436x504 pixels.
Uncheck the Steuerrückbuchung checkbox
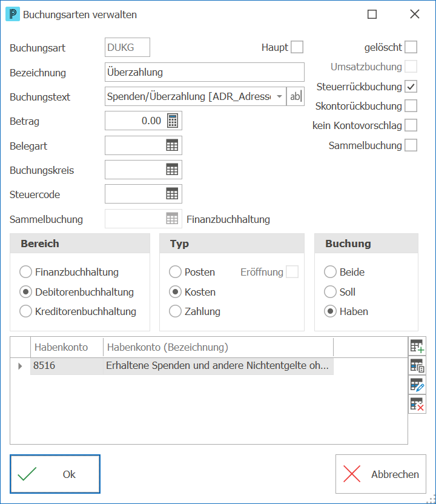pos(411,87)
